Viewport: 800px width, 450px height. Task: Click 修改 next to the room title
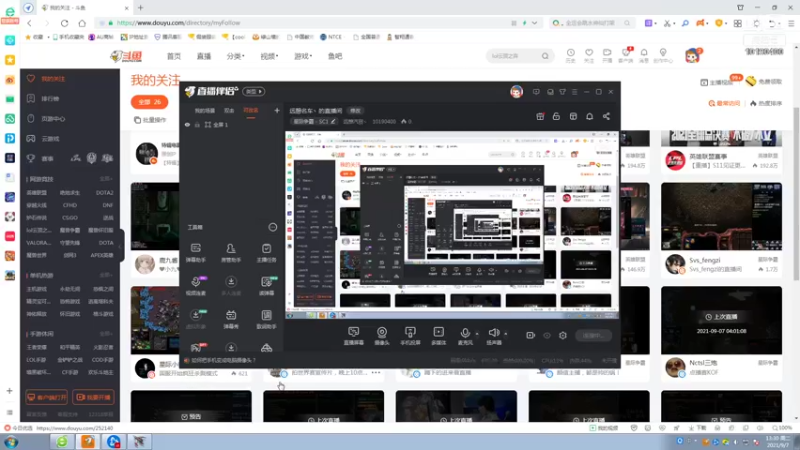[356, 111]
